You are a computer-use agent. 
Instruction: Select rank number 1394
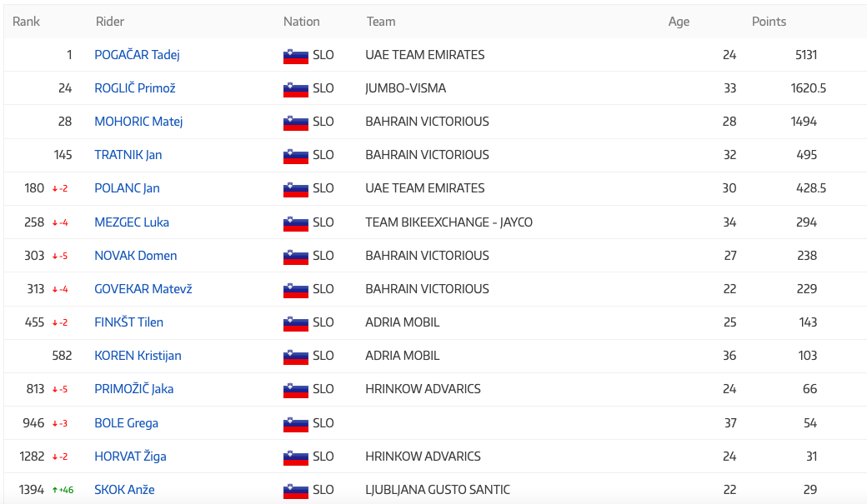tap(31, 490)
